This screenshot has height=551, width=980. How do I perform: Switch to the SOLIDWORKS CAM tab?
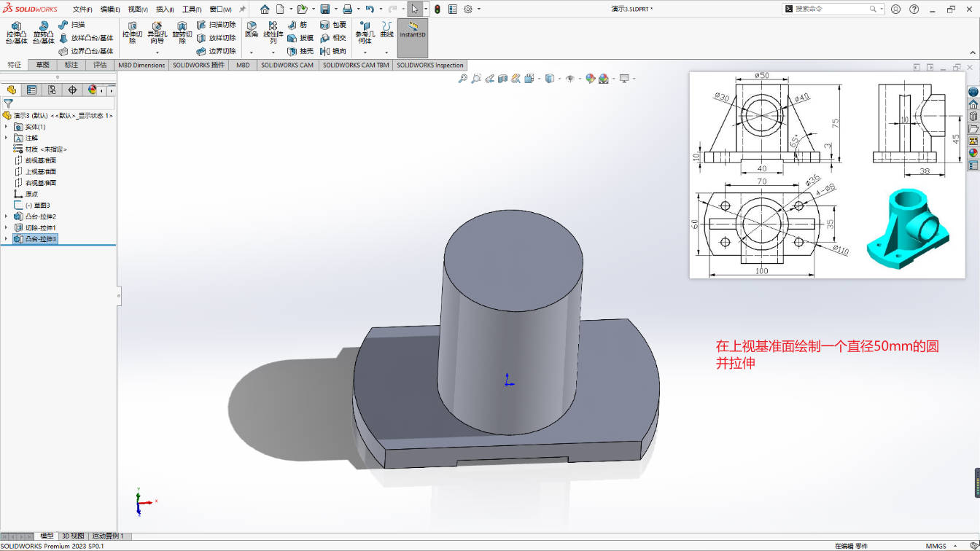tap(287, 65)
